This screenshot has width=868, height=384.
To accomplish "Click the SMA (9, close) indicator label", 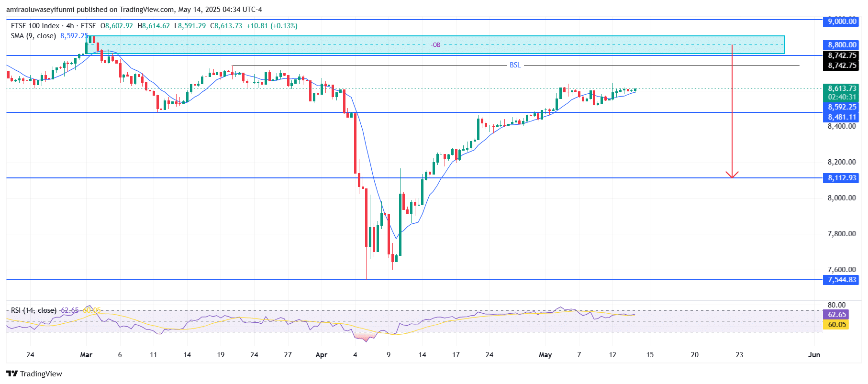I will pos(33,36).
